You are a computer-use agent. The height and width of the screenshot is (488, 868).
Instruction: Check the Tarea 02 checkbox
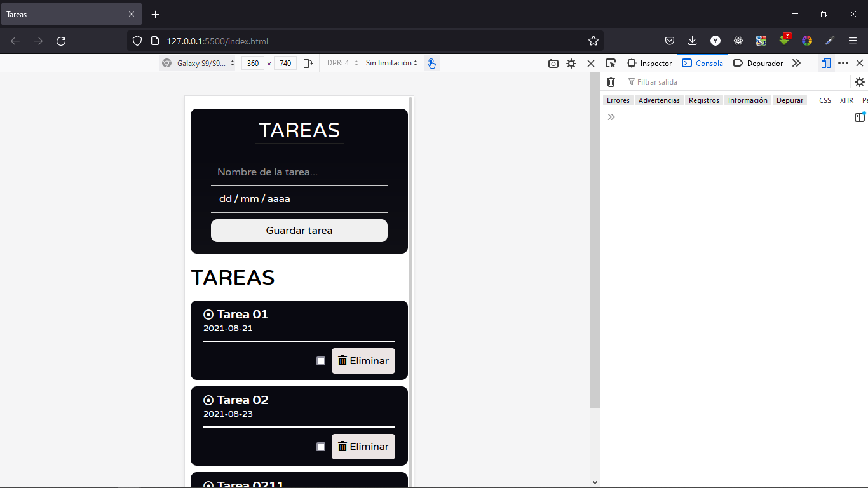click(x=321, y=447)
